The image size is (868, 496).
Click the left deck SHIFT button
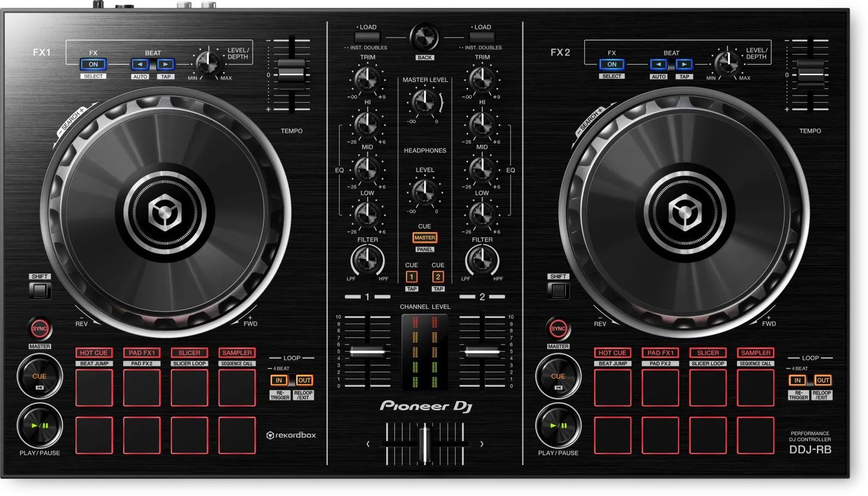[x=40, y=290]
